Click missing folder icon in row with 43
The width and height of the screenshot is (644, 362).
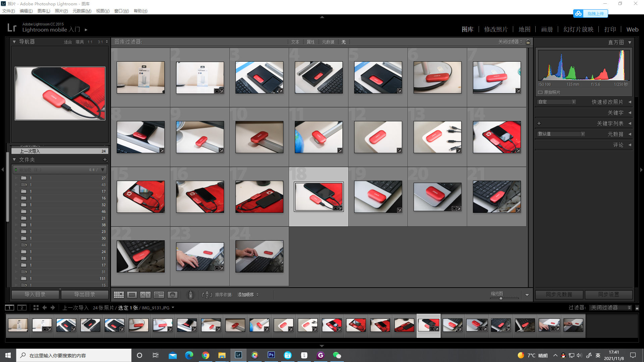click(x=23, y=185)
